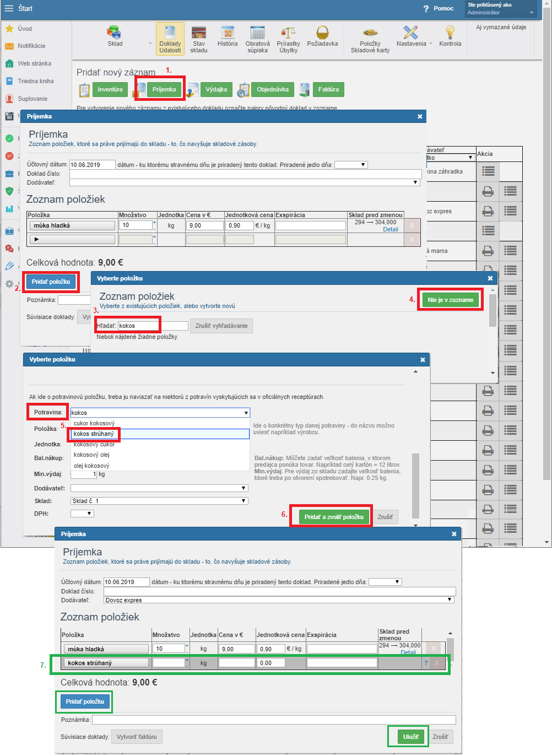Screen dimensions: 552x756
Task: Click the green Príjemka button
Action: point(164,89)
